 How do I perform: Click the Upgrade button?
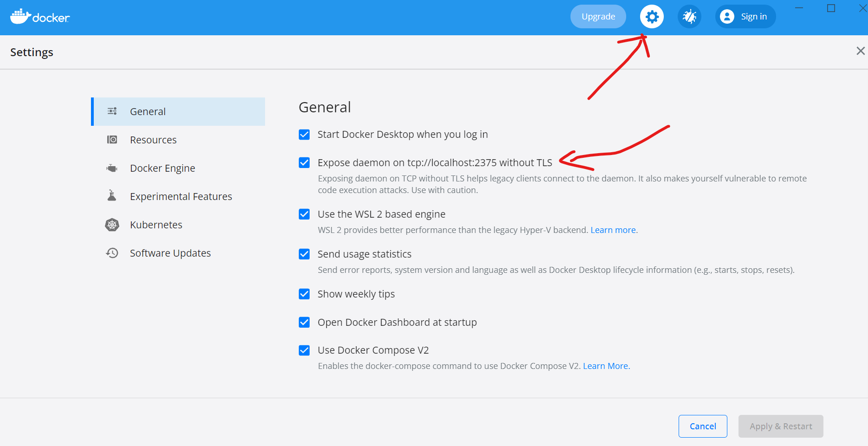598,17
